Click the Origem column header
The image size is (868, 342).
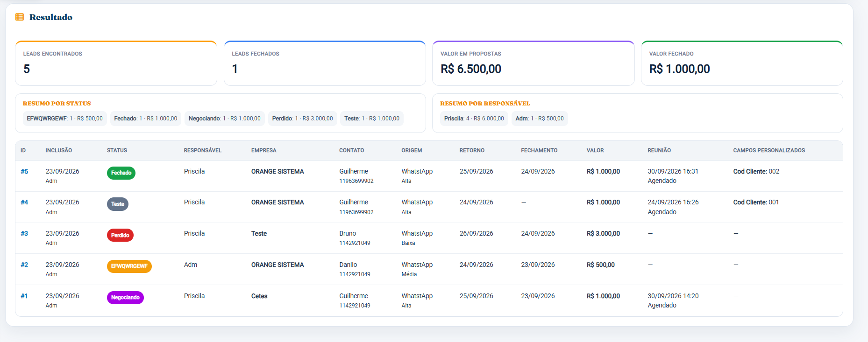click(412, 151)
